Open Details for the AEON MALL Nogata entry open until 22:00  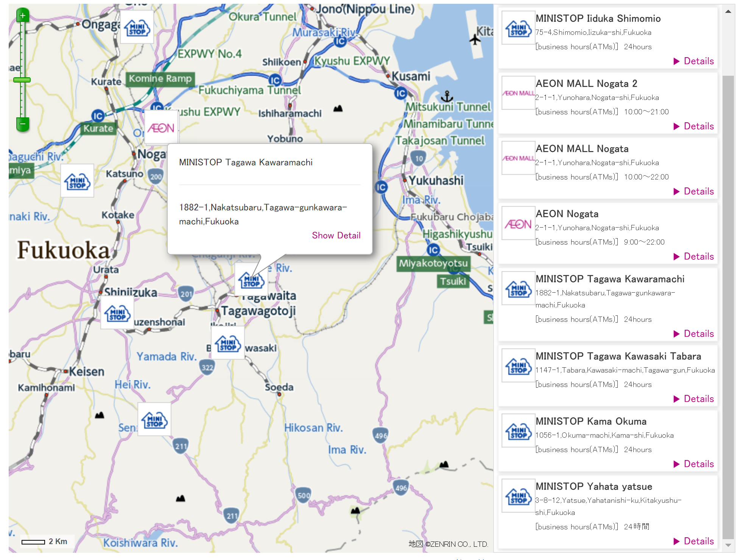(x=694, y=191)
